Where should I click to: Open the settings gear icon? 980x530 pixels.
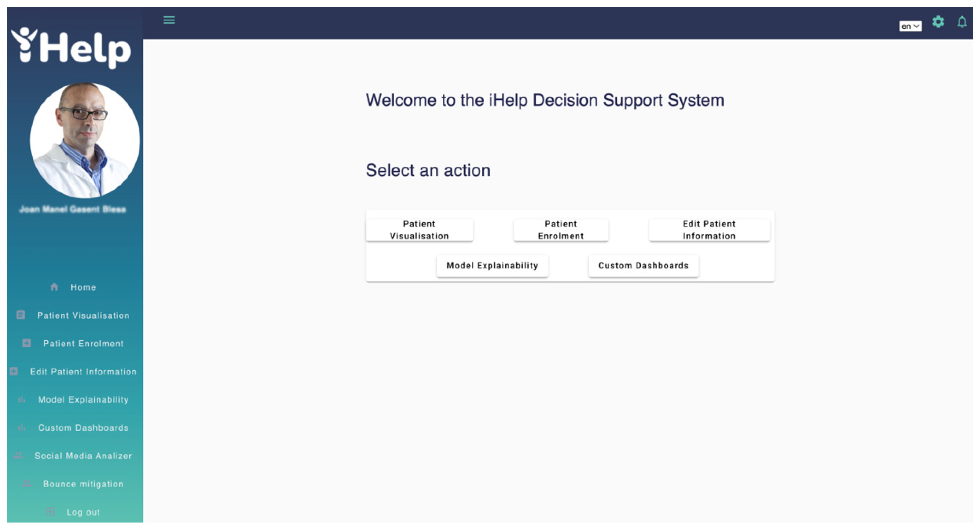coord(938,22)
